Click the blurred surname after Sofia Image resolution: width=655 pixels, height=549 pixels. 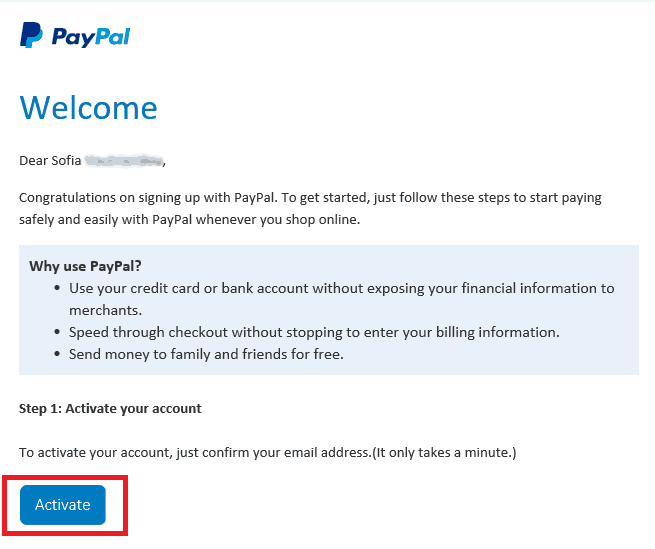124,160
